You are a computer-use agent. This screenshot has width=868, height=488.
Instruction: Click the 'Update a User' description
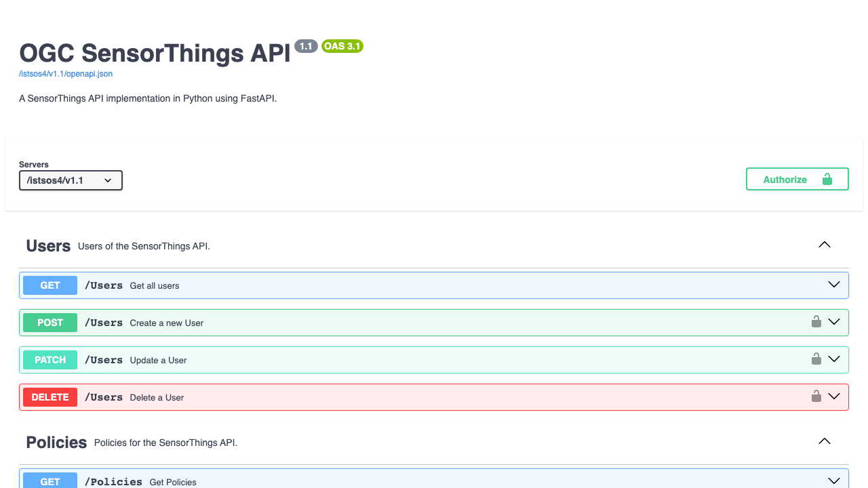coord(158,361)
